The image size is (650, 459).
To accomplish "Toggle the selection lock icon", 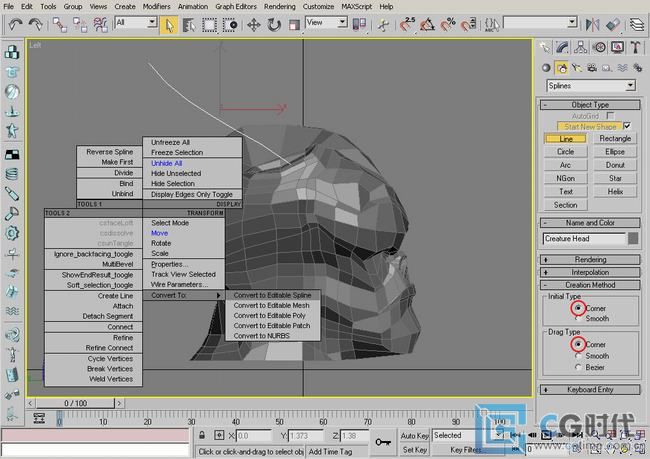I will [202, 435].
